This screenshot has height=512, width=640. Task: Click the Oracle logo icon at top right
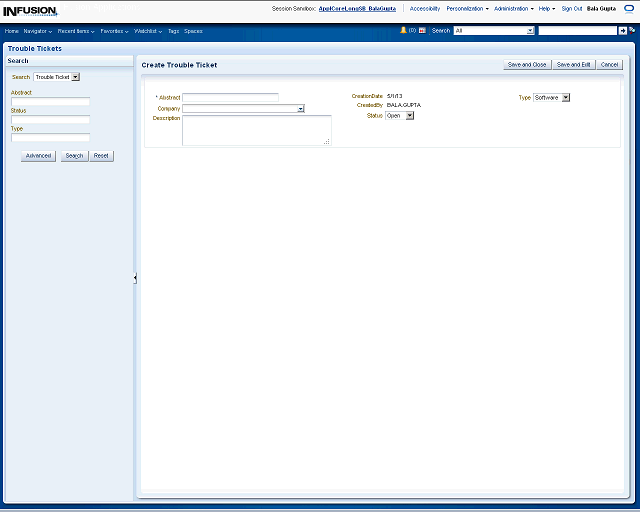point(628,8)
